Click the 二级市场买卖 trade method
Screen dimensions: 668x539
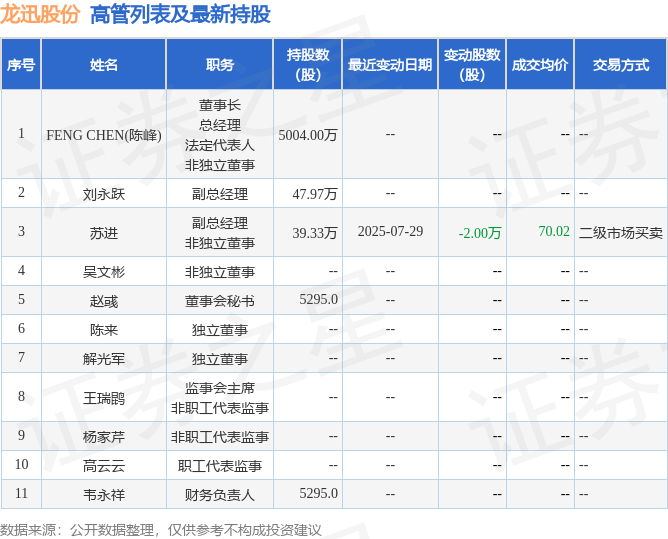click(621, 233)
